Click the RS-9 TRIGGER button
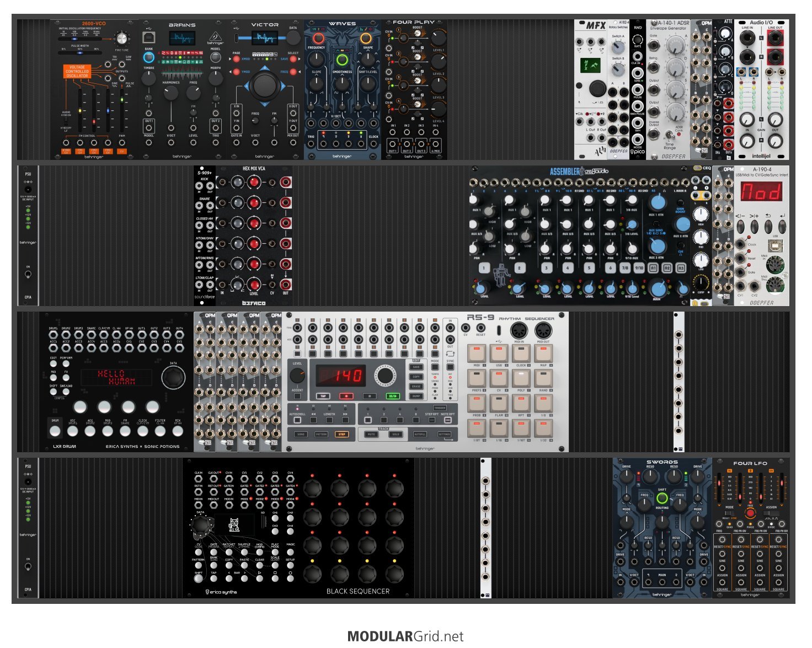The width and height of the screenshot is (812, 648). click(x=440, y=408)
